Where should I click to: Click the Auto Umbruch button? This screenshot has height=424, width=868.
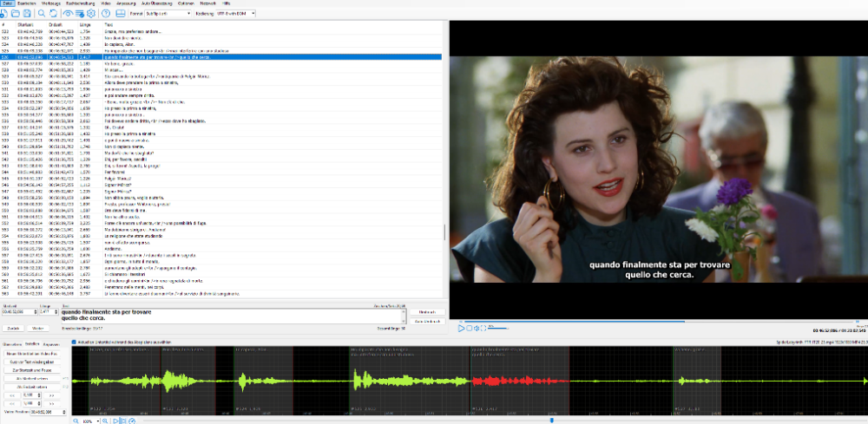(427, 321)
